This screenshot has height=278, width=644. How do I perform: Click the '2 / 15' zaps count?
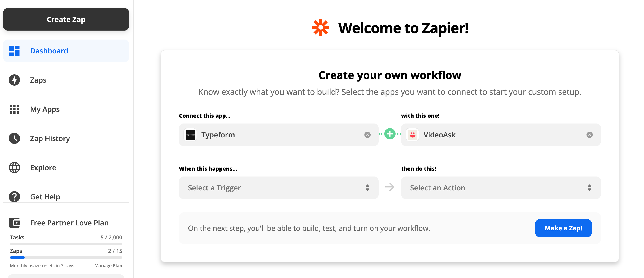coord(115,251)
